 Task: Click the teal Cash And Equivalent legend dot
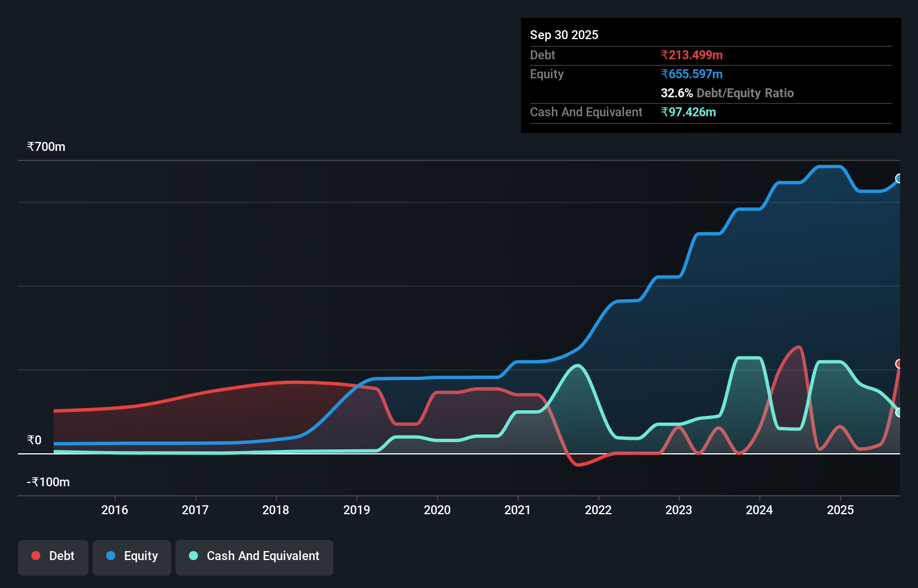(x=193, y=556)
